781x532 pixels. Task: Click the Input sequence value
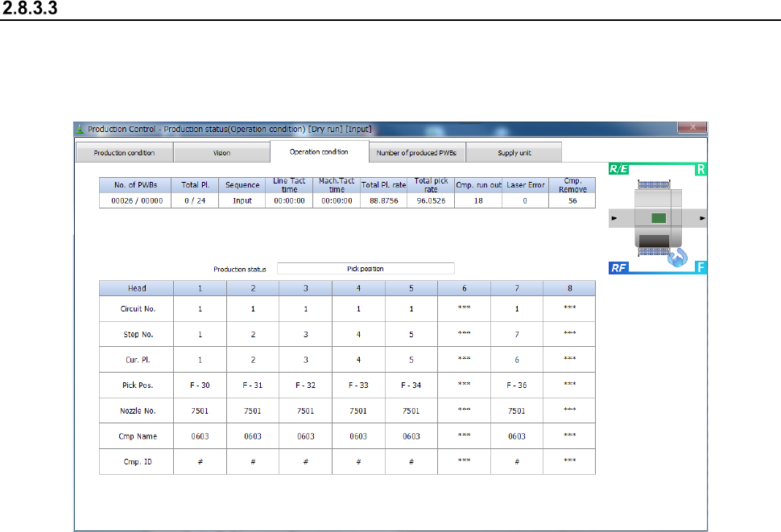click(x=242, y=200)
